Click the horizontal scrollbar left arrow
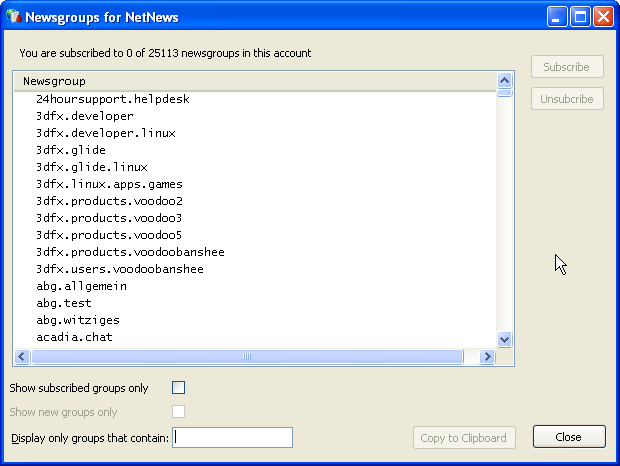The image size is (620, 466). [23, 357]
